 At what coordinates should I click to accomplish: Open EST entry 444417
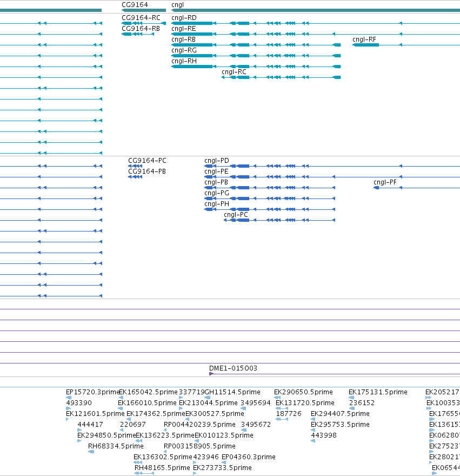(x=90, y=425)
